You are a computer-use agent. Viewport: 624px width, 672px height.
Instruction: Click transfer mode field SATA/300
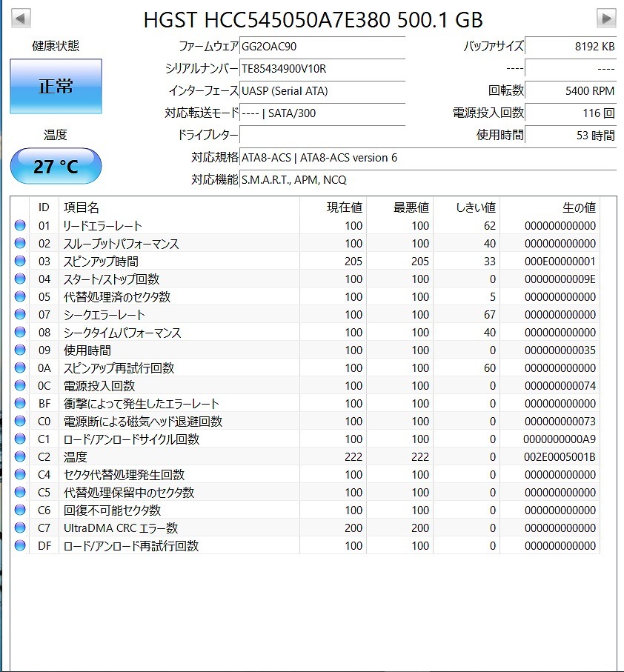point(322,113)
